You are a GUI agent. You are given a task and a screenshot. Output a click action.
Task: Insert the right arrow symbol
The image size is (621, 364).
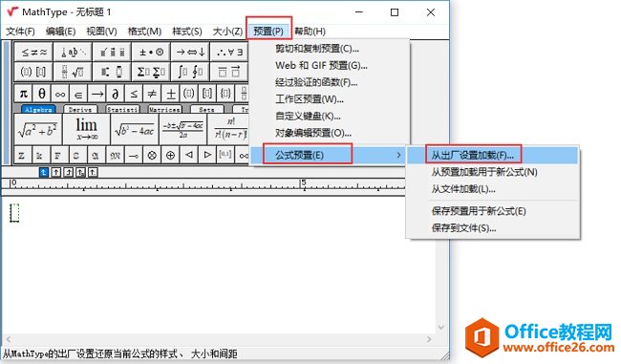(x=97, y=94)
